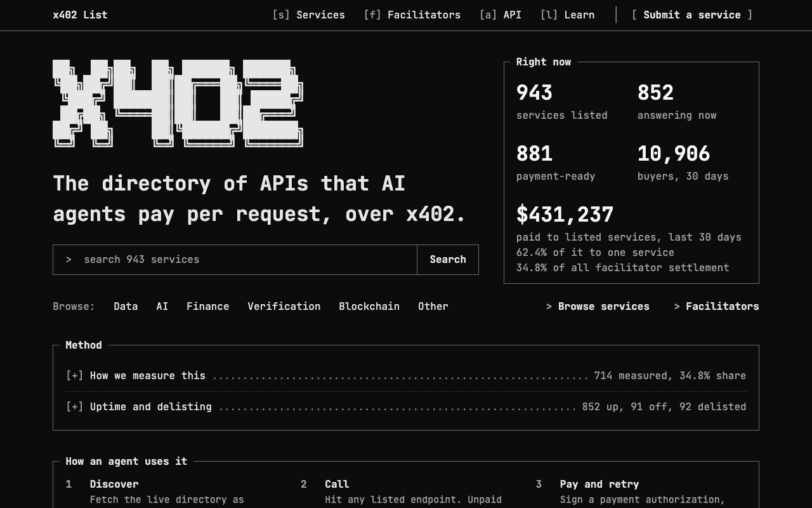Click the 714 measured, 34.8% share text
Image resolution: width=812 pixels, height=508 pixels.
point(670,376)
